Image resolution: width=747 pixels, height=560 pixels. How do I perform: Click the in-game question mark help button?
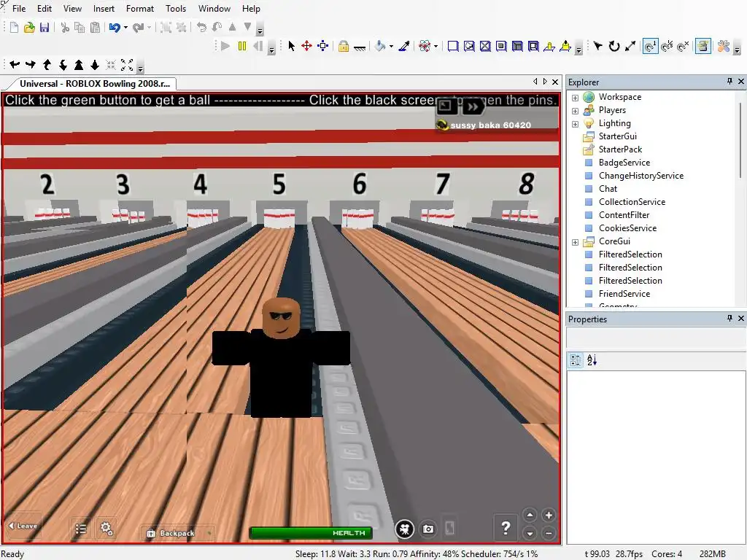pos(506,528)
